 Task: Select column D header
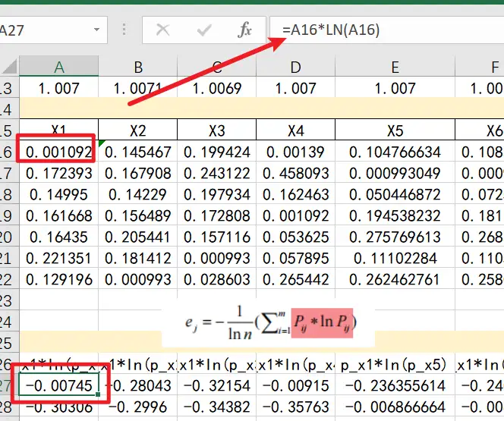point(296,67)
